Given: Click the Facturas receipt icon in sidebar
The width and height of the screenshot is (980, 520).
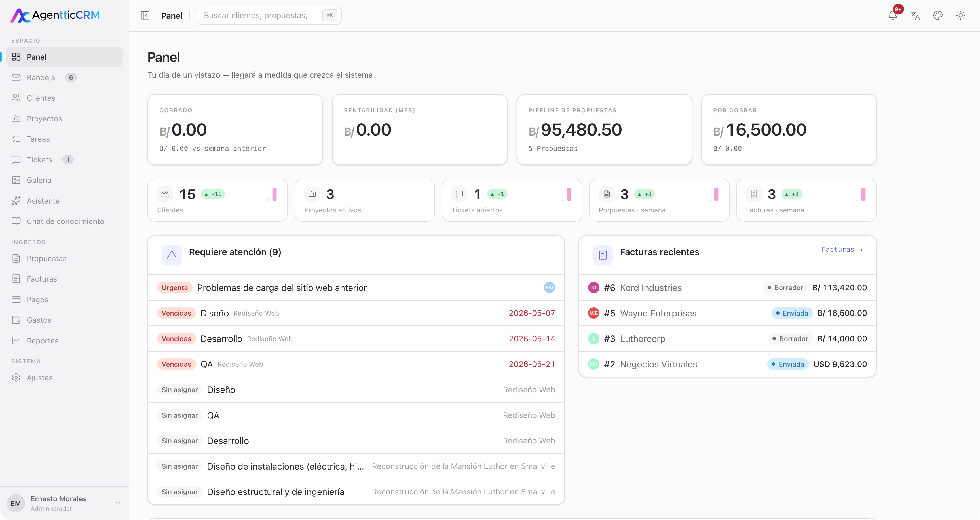Looking at the screenshot, I should (16, 279).
